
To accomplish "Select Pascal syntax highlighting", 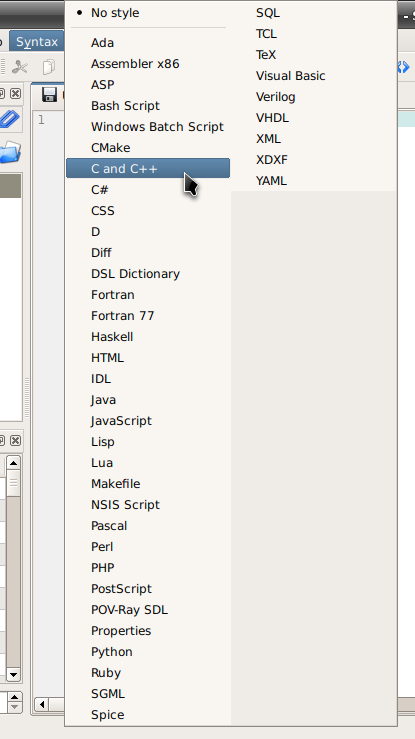I will [x=148, y=526].
